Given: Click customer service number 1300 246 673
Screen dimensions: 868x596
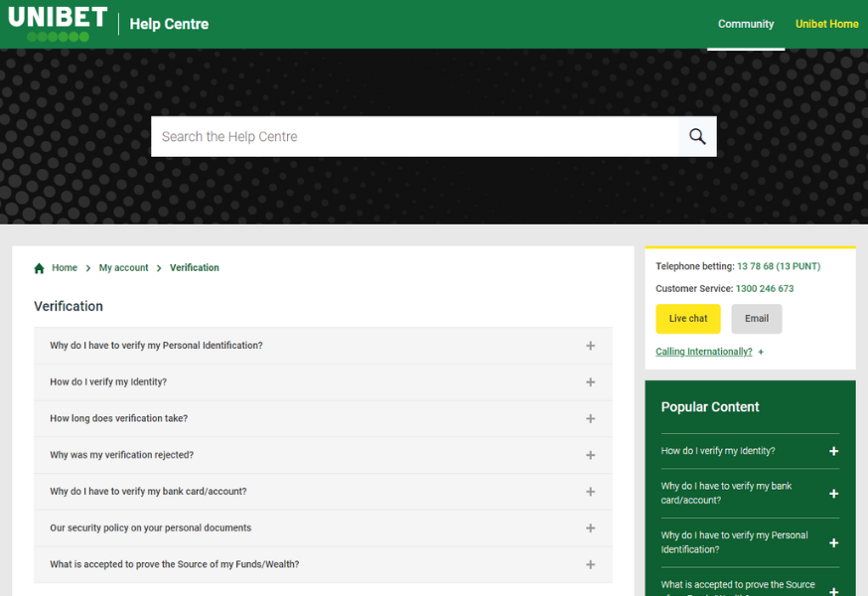Looking at the screenshot, I should 765,289.
